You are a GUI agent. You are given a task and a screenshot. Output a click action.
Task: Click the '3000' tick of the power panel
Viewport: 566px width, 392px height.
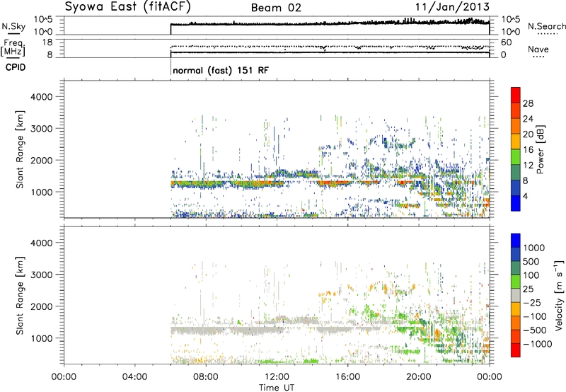pyautogui.click(x=41, y=129)
